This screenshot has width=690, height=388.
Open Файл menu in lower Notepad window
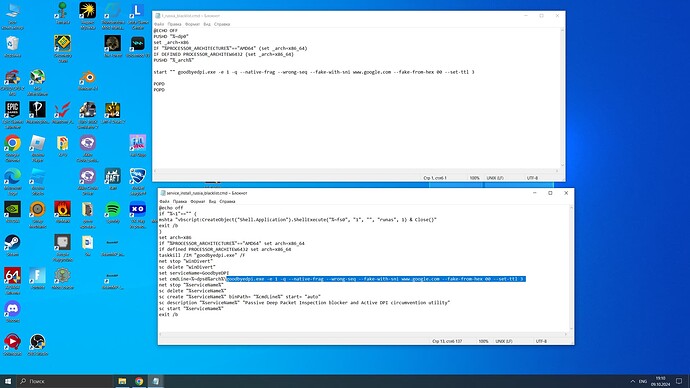[164, 201]
